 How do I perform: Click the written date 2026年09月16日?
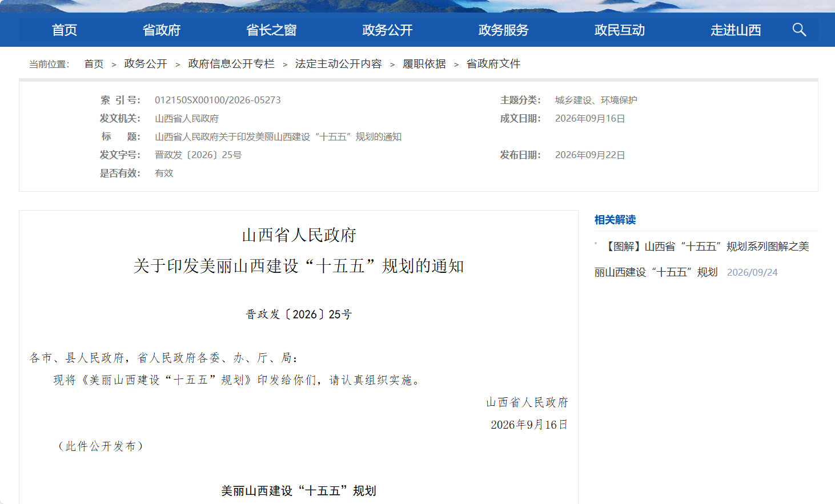[590, 118]
